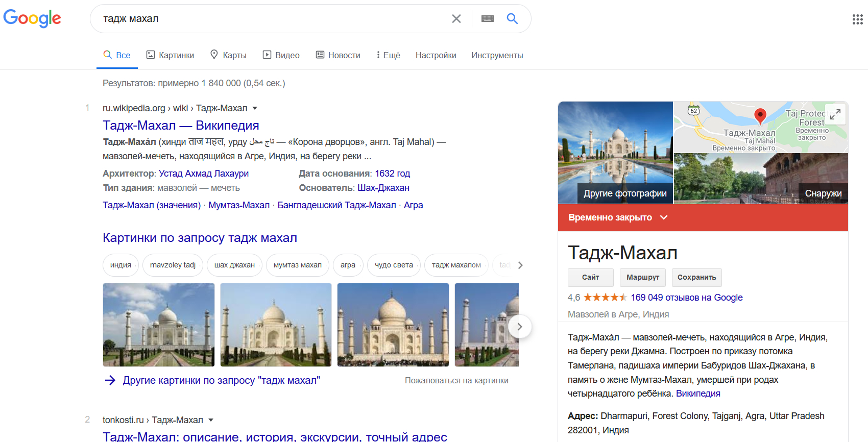
Task: Open third Taj Mahal image thumbnail
Action: pos(393,325)
